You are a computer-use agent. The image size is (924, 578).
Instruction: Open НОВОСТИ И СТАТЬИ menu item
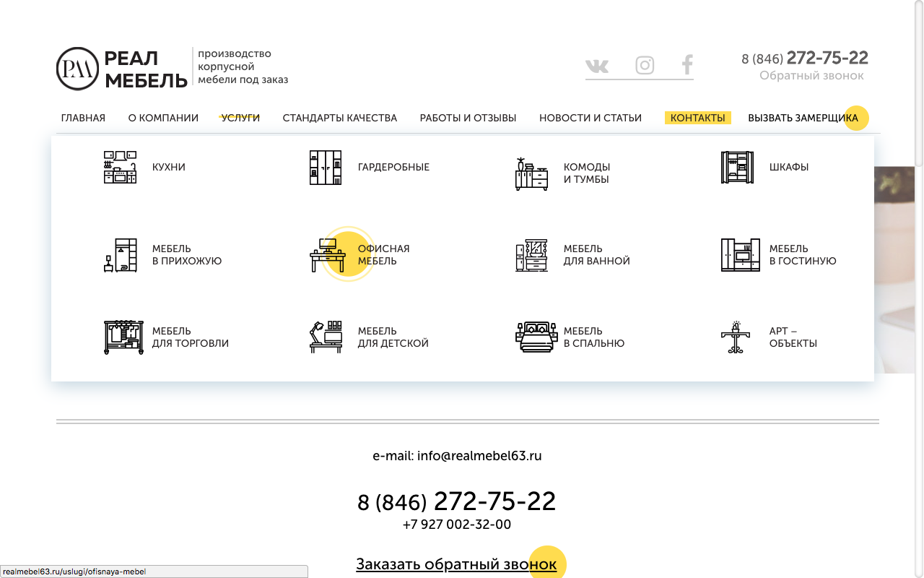point(590,118)
